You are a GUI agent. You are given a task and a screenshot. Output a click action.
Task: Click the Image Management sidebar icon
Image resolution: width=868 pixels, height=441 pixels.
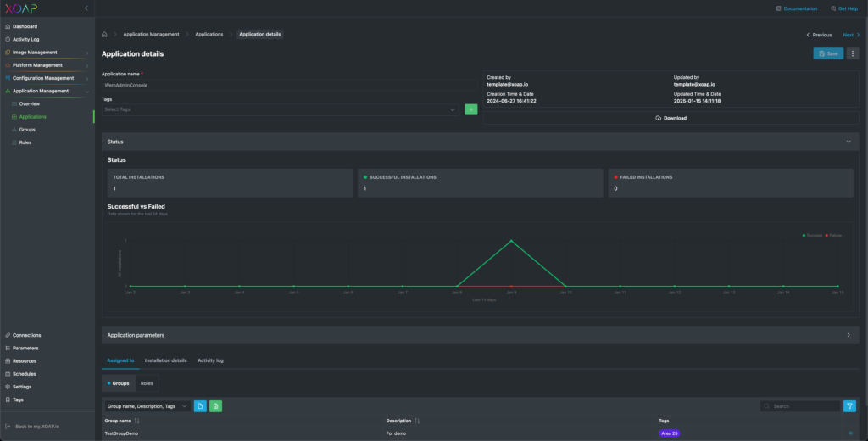8,53
